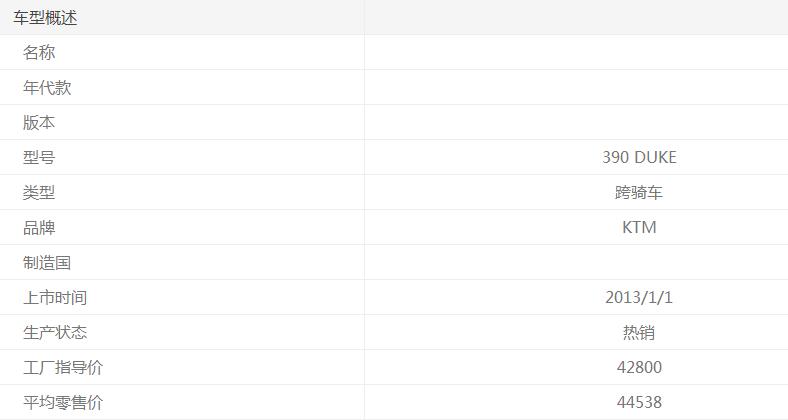
Task: Select the 上市时间 row label
Action: point(55,298)
